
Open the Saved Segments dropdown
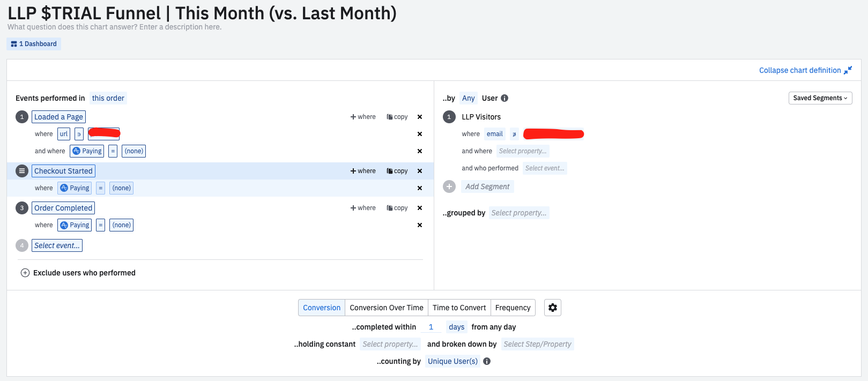(820, 98)
